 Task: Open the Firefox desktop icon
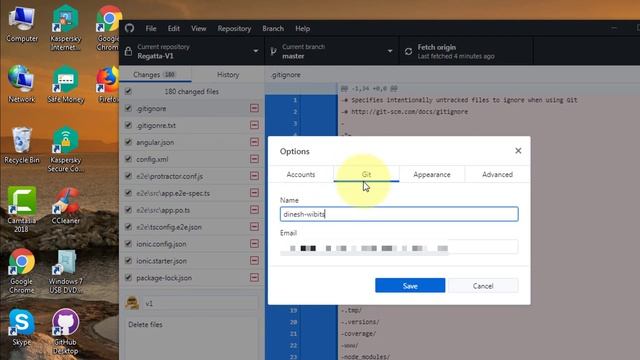click(109, 84)
